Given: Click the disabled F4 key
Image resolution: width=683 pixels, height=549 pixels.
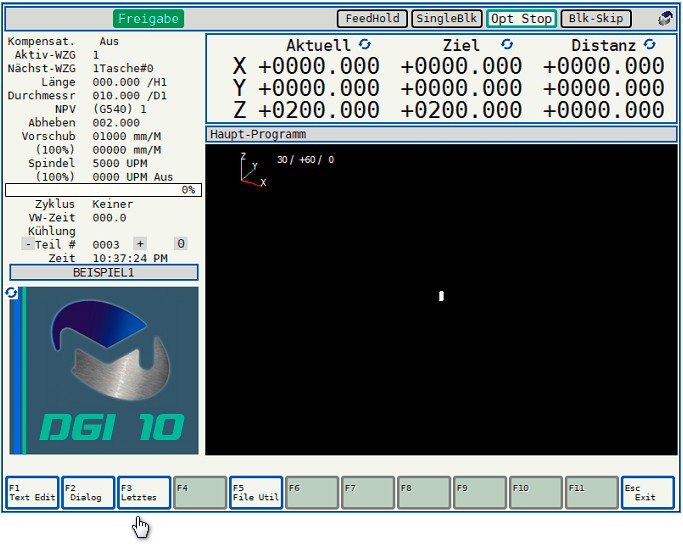Looking at the screenshot, I should point(200,493).
